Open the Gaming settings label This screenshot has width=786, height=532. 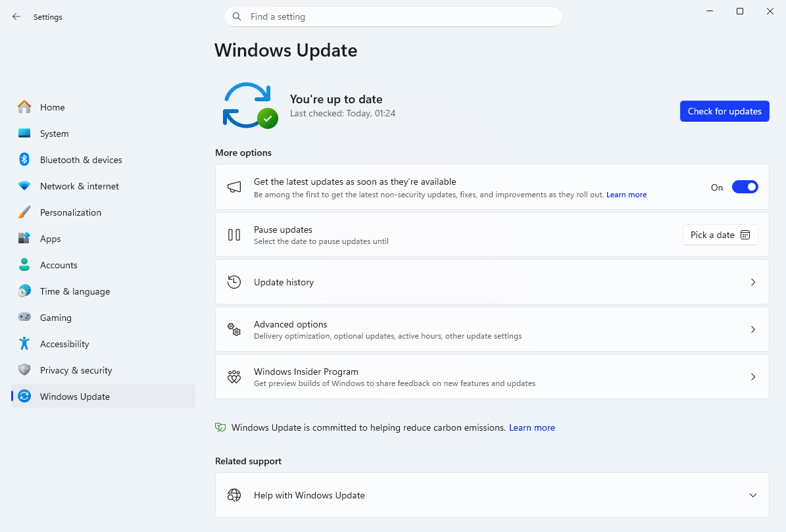[x=56, y=318]
